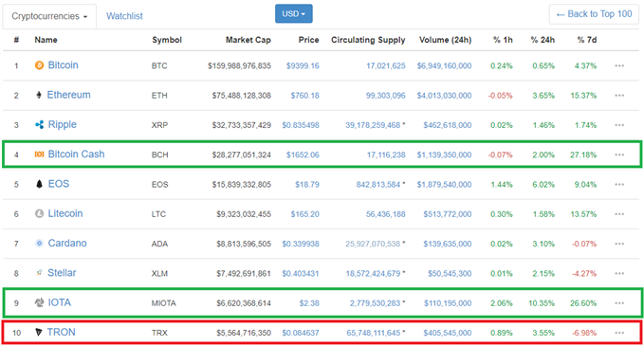Switch to the Watchlist tab

[x=124, y=16]
